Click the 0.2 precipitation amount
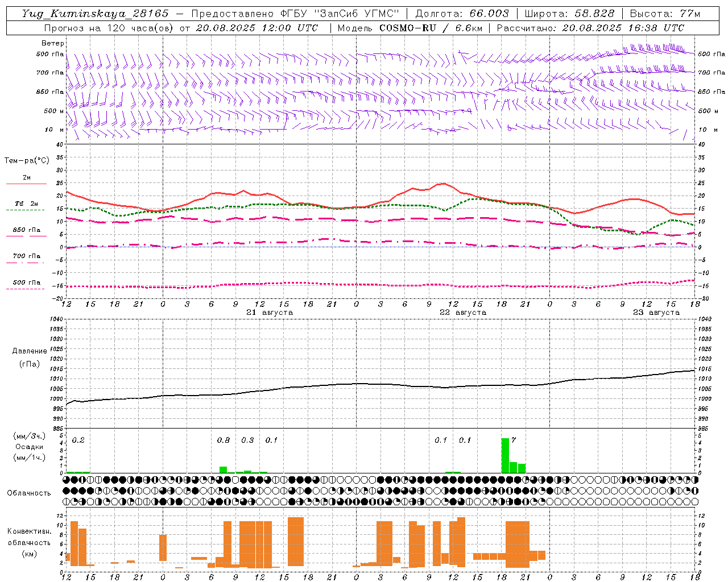728x582 pixels. tap(78, 440)
